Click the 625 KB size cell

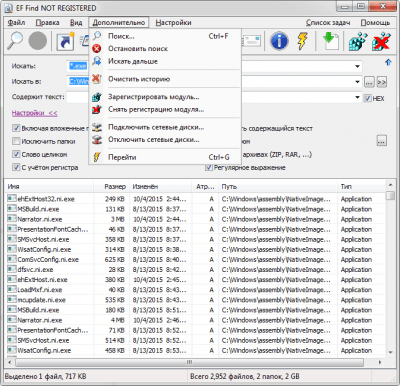[115, 260]
